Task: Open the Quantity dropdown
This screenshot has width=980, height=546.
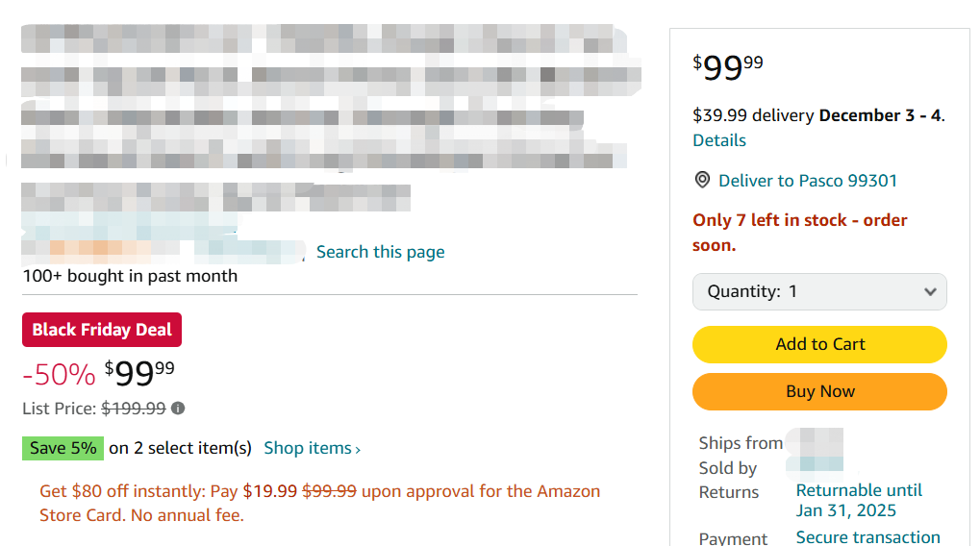Action: click(819, 291)
